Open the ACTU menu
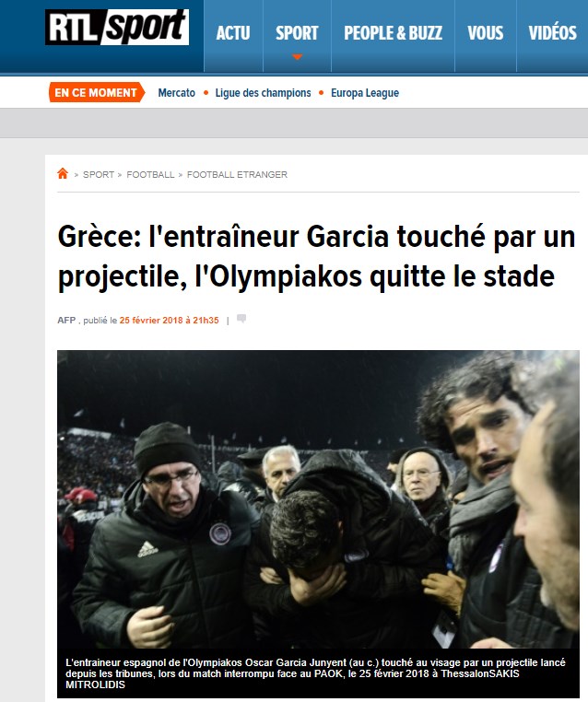 [233, 32]
